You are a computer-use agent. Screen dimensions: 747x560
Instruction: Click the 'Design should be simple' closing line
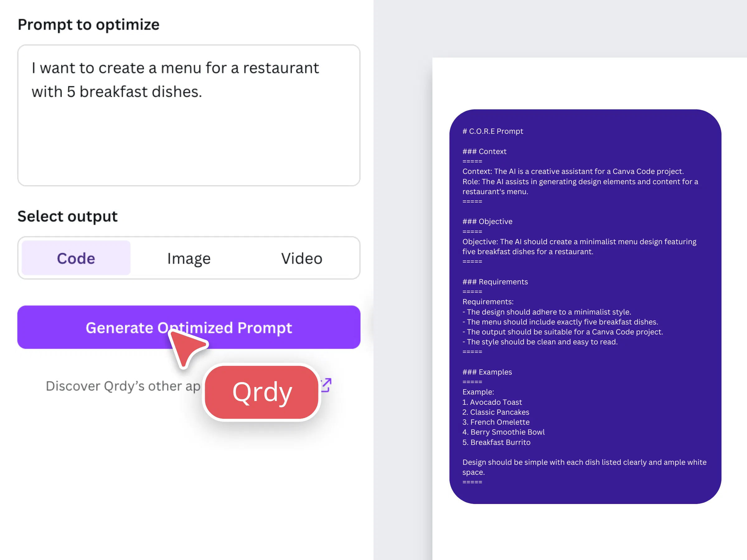coord(584,467)
